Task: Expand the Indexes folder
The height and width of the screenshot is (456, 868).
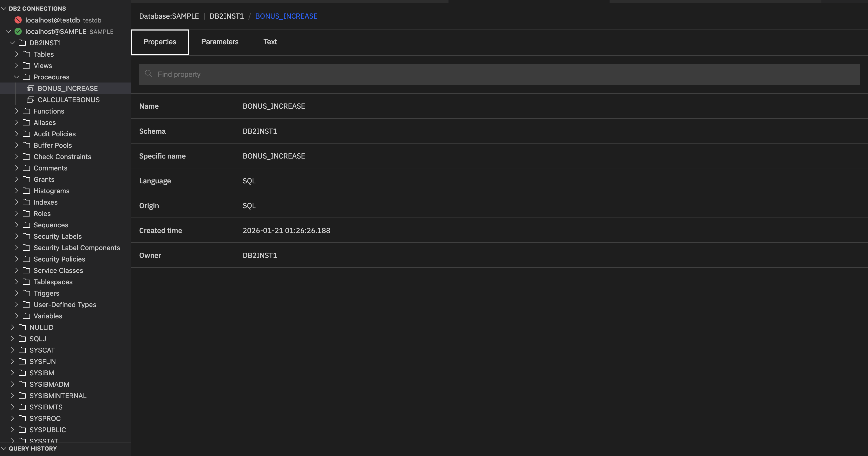Action: [17, 202]
